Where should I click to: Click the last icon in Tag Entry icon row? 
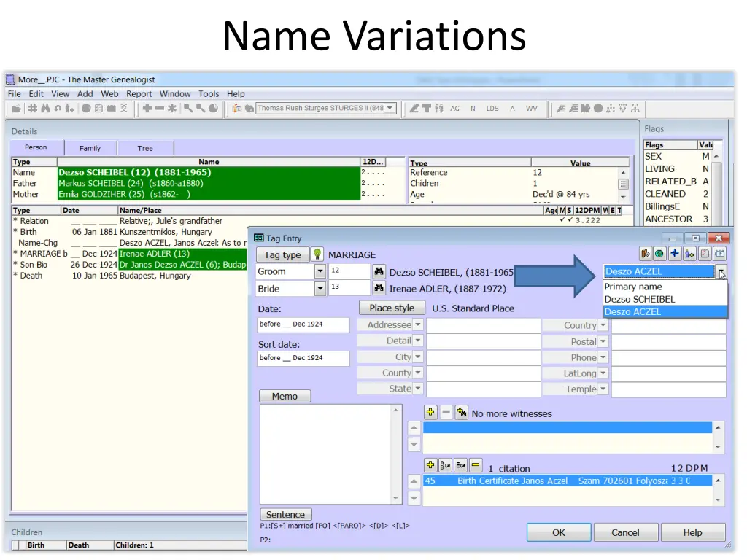click(x=720, y=254)
